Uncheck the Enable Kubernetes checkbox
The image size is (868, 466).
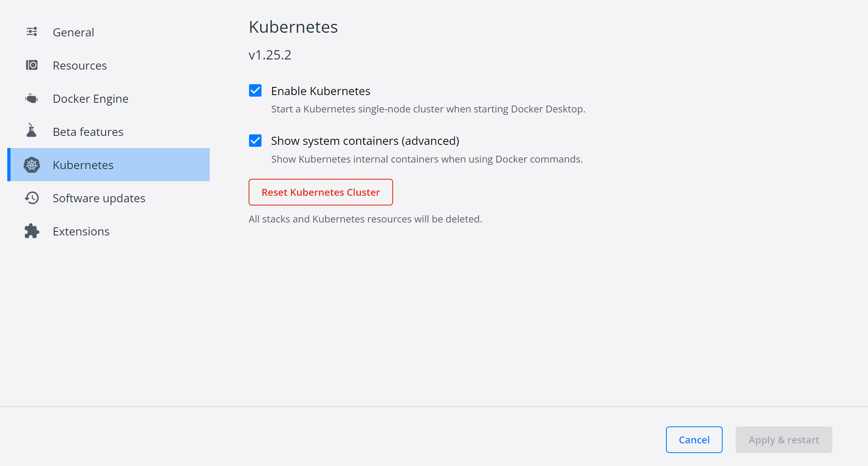click(255, 91)
